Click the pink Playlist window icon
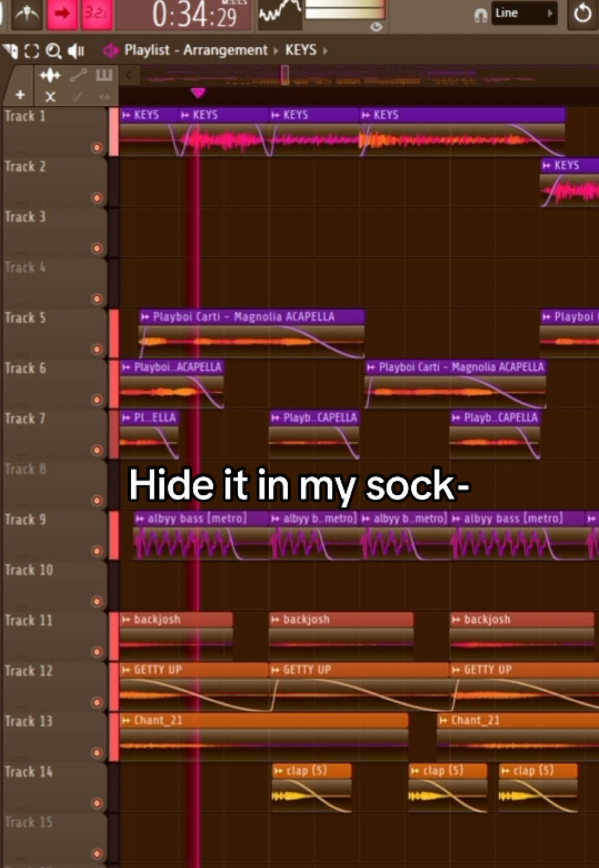599x868 pixels. [x=110, y=51]
